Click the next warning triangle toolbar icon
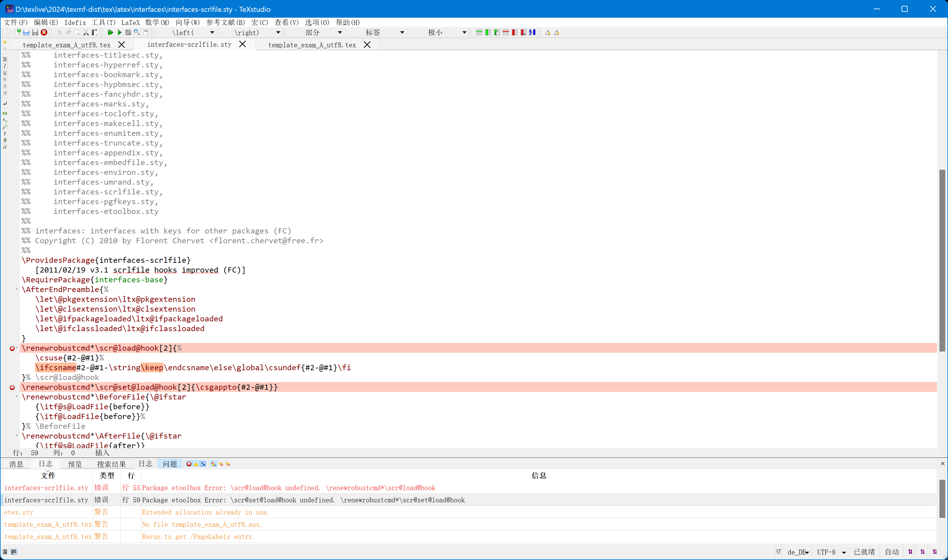 [556, 32]
